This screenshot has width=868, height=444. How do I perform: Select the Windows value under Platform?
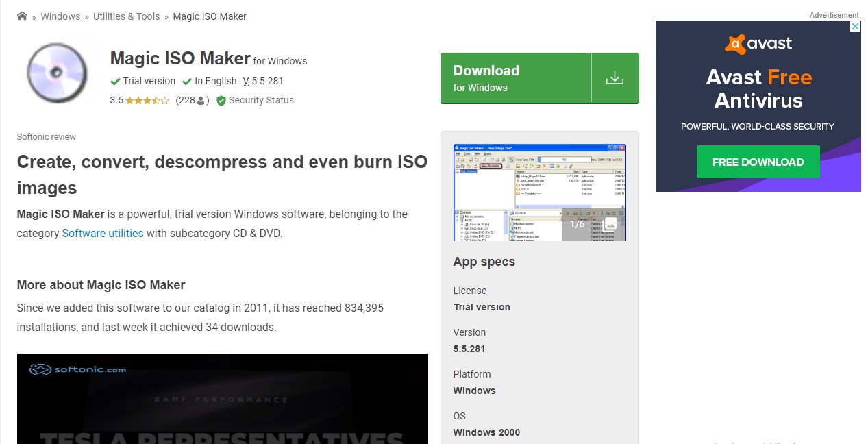pos(474,391)
